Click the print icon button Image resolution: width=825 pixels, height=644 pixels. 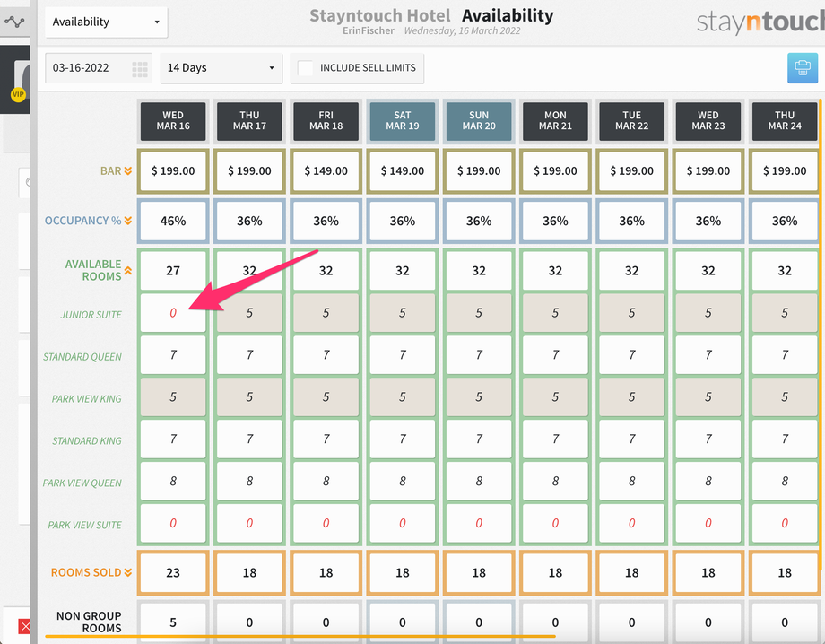click(x=803, y=68)
